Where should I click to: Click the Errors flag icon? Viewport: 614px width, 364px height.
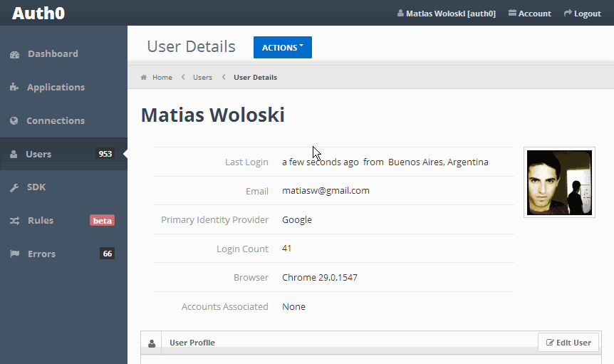[x=14, y=254]
